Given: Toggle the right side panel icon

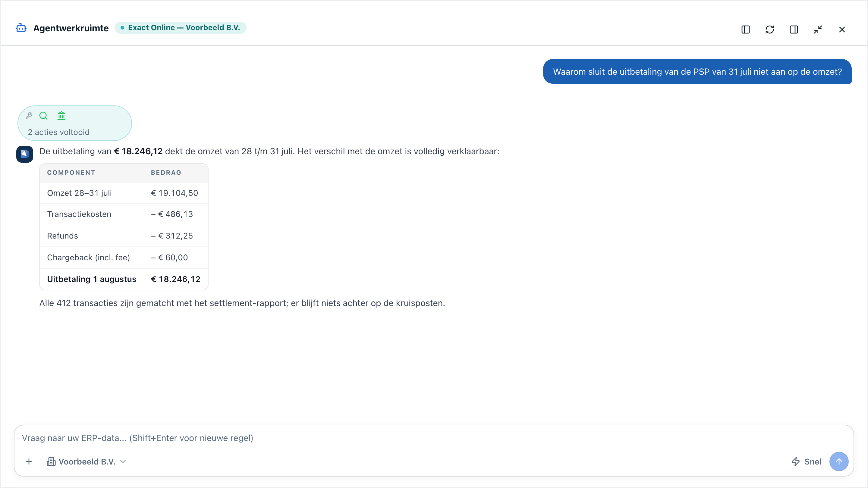Looking at the screenshot, I should (794, 30).
